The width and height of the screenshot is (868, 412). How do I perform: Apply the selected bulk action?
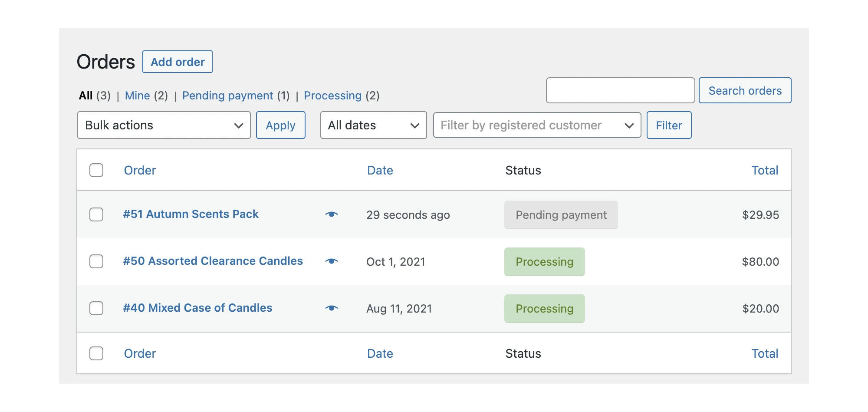tap(280, 125)
